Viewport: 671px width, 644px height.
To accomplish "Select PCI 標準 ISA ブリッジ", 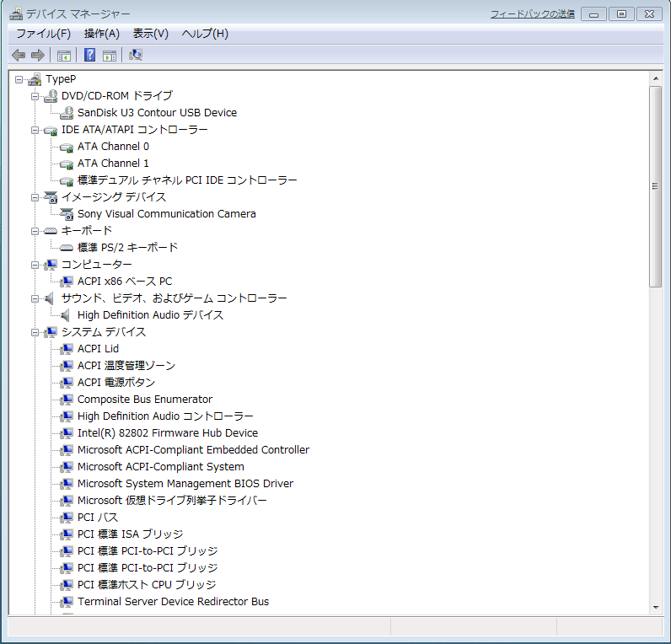I will click(x=130, y=534).
